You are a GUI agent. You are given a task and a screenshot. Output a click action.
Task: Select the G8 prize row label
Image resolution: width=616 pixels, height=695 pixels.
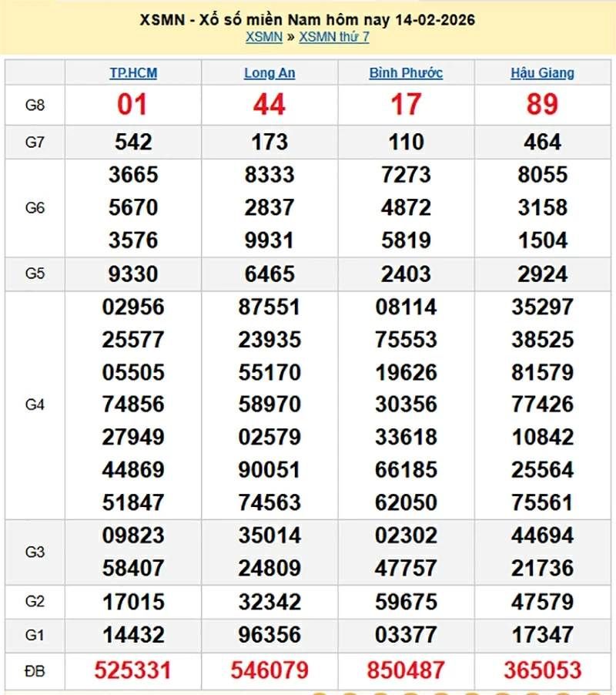[x=35, y=105]
